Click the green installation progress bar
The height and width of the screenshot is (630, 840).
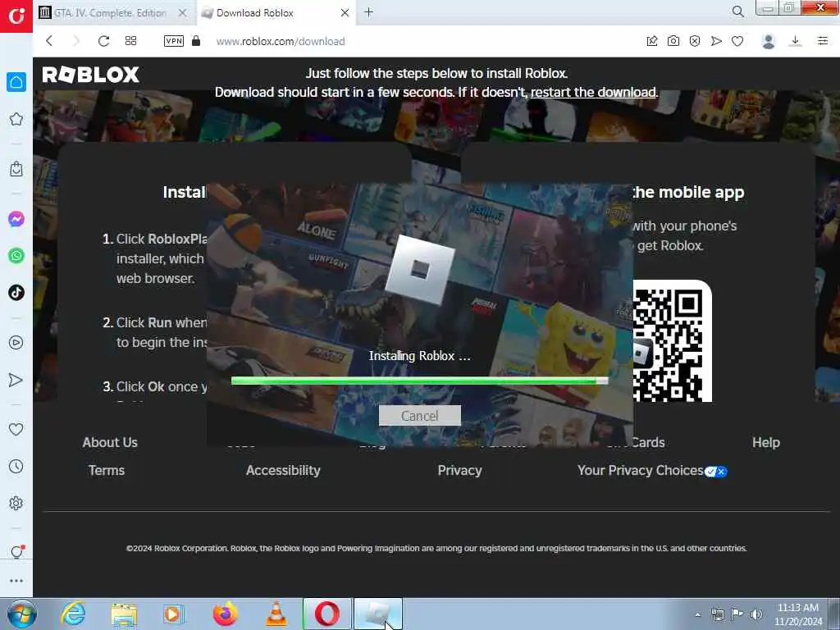[x=419, y=381]
